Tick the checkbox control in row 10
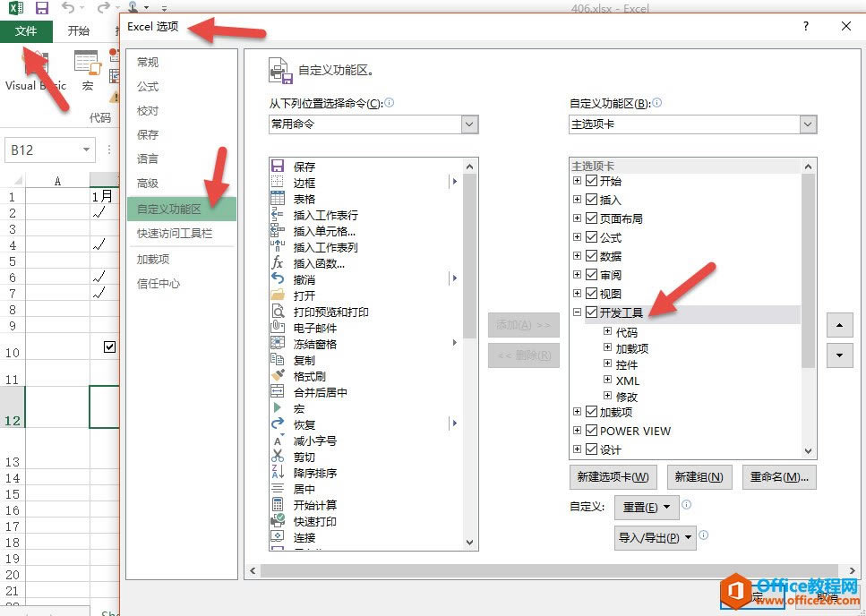 point(109,346)
